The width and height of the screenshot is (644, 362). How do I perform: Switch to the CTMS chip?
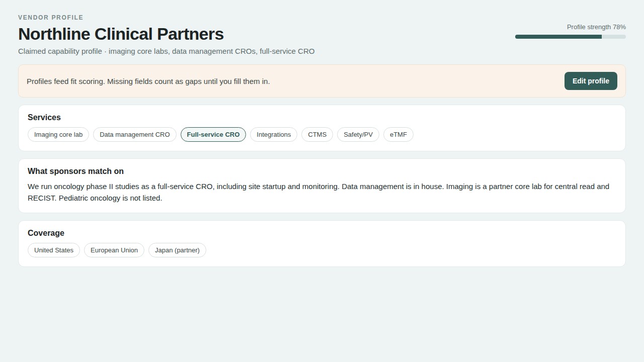point(317,135)
